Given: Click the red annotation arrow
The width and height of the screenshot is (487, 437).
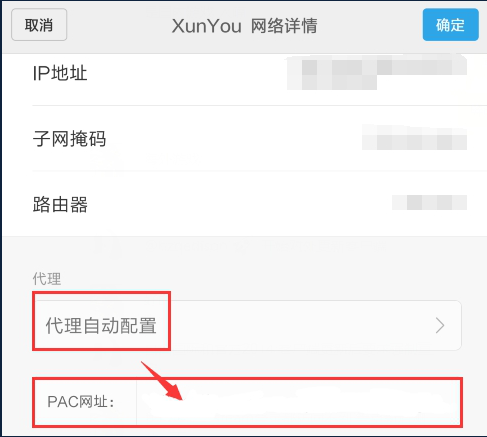Looking at the screenshot, I should tap(162, 381).
